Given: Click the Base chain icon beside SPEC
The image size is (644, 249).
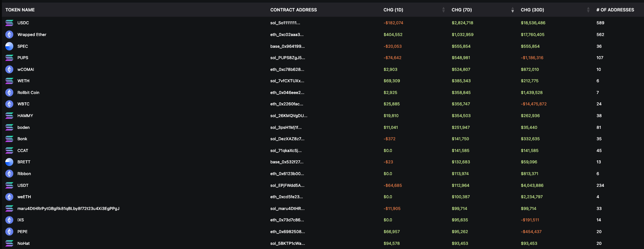Looking at the screenshot, I should pyautogui.click(x=9, y=46).
